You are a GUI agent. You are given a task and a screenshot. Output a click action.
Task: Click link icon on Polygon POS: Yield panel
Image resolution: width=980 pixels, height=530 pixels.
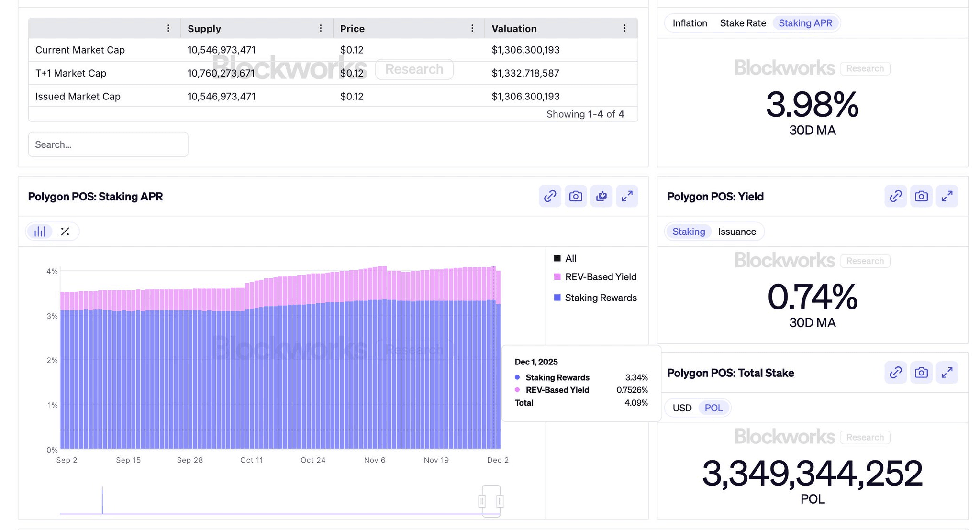pyautogui.click(x=896, y=196)
